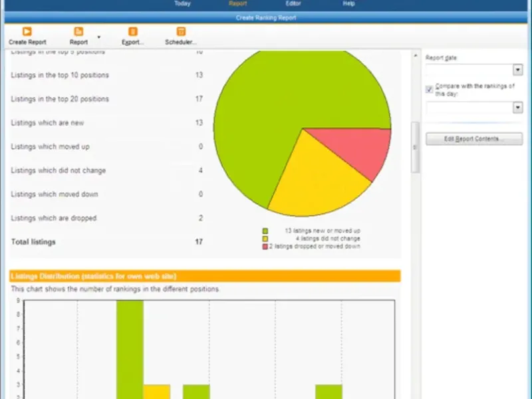532x399 pixels.
Task: Click the Create Ranking Report title bar text
Action: 266,18
